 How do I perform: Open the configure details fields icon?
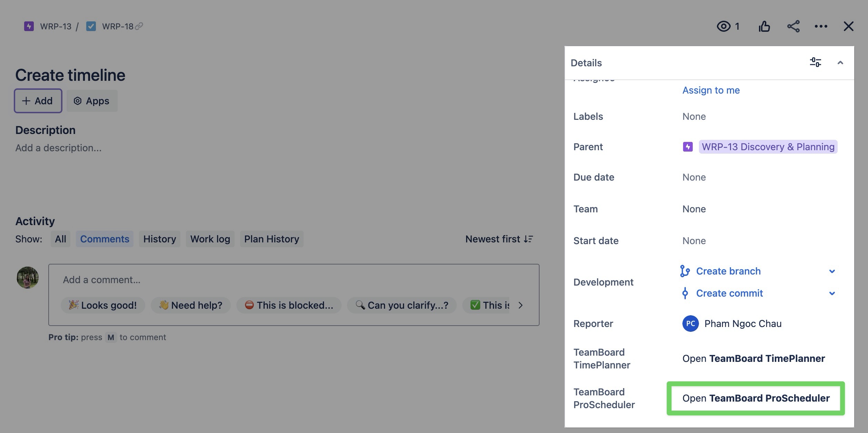[x=816, y=62]
